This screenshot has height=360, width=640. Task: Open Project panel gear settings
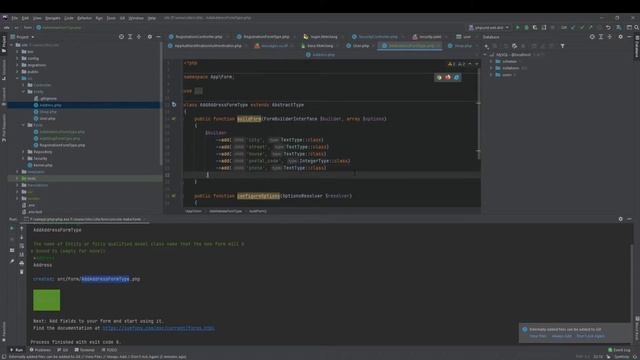click(x=150, y=37)
